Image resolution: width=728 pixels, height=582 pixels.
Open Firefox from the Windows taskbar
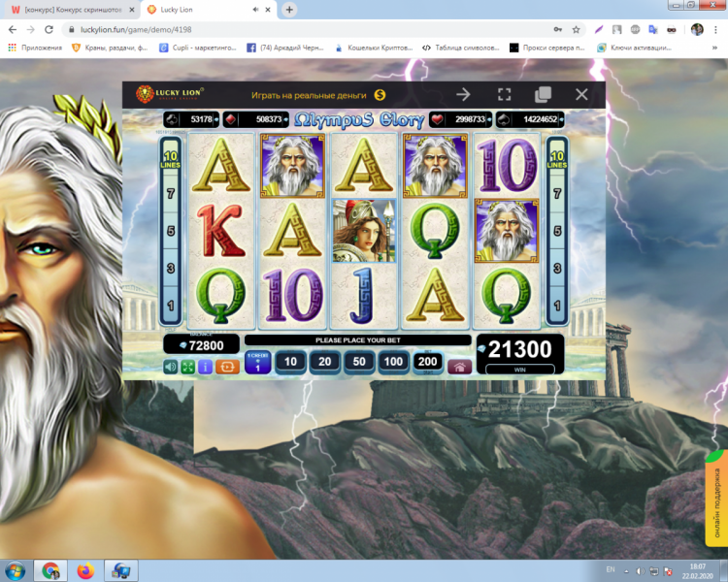[x=84, y=569]
